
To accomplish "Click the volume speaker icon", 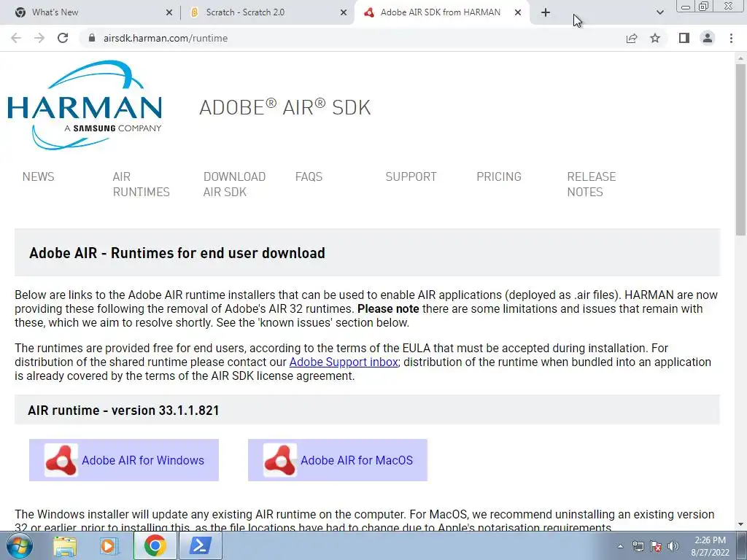I will [x=673, y=546].
